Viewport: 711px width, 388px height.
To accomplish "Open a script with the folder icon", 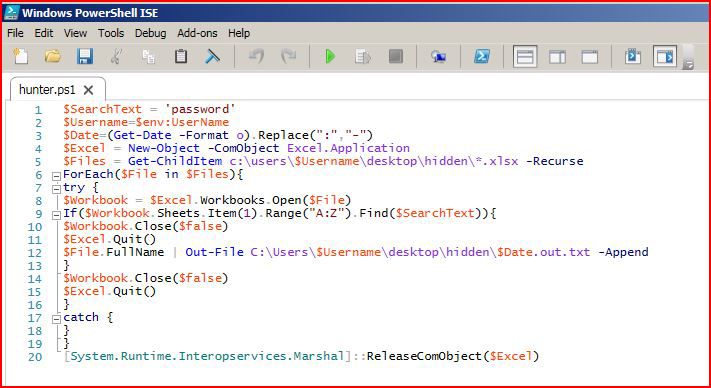I will [53, 57].
